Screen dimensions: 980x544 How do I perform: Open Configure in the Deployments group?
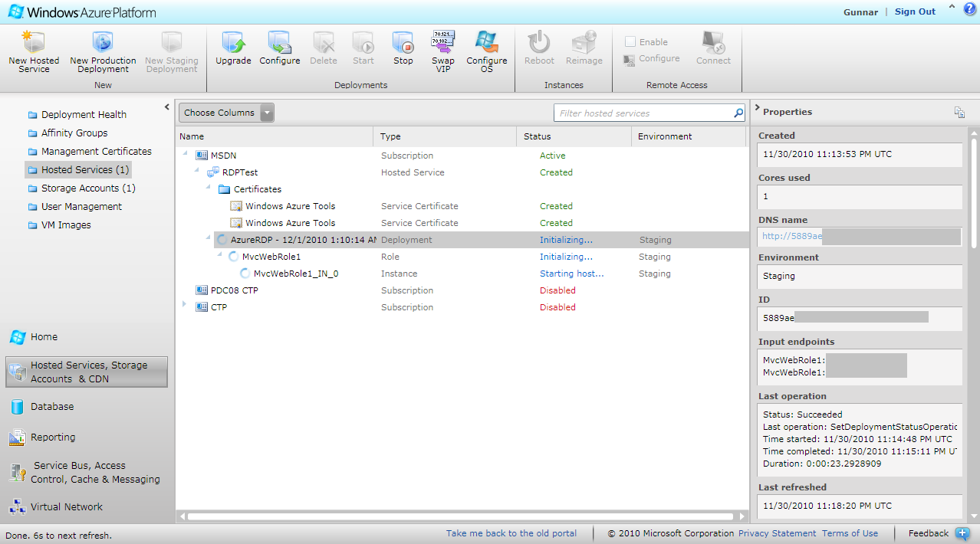pos(279,48)
